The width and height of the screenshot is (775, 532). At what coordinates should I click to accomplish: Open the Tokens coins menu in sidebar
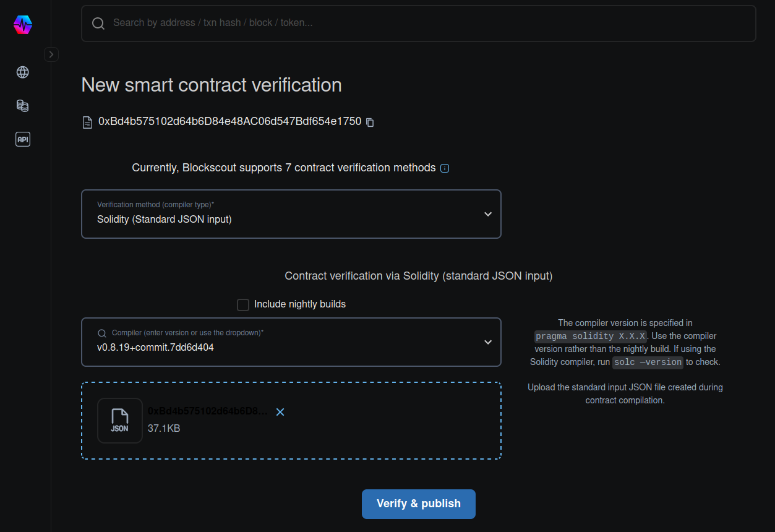tap(23, 106)
